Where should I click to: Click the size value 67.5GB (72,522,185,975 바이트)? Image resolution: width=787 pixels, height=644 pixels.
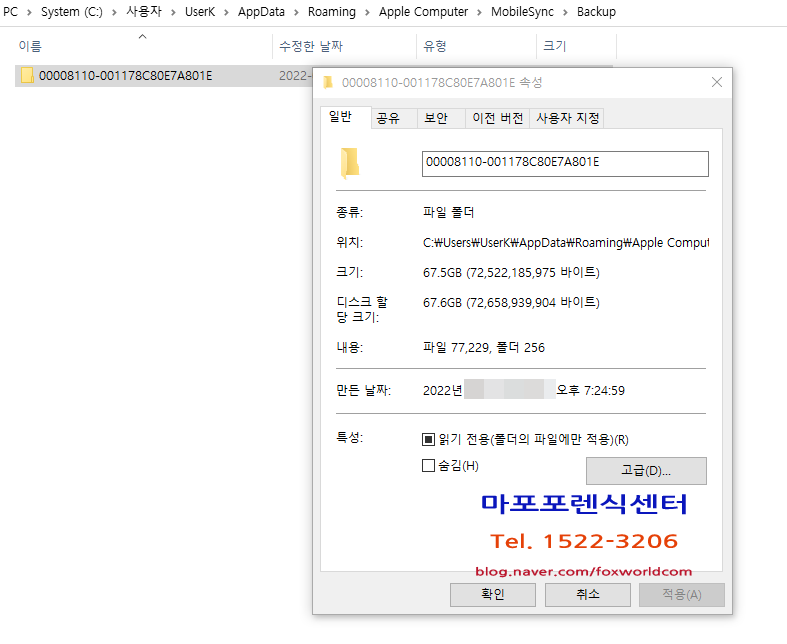pos(511,273)
